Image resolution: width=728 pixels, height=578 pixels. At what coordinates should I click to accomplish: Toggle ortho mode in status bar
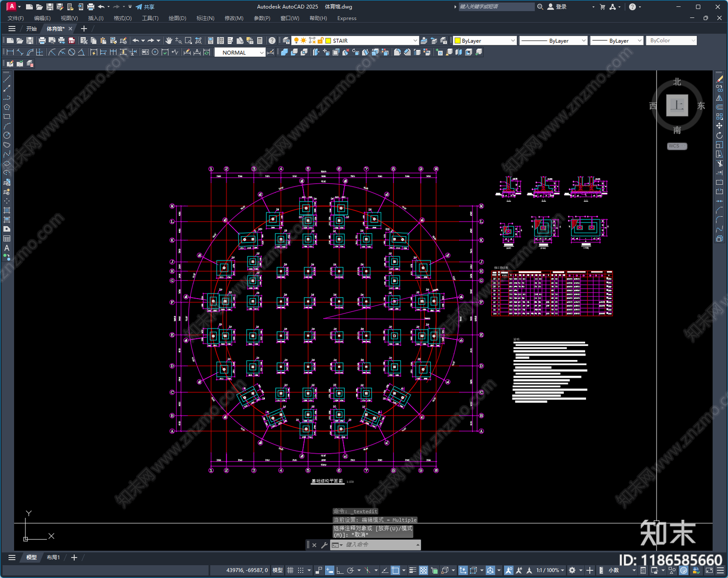tap(340, 570)
